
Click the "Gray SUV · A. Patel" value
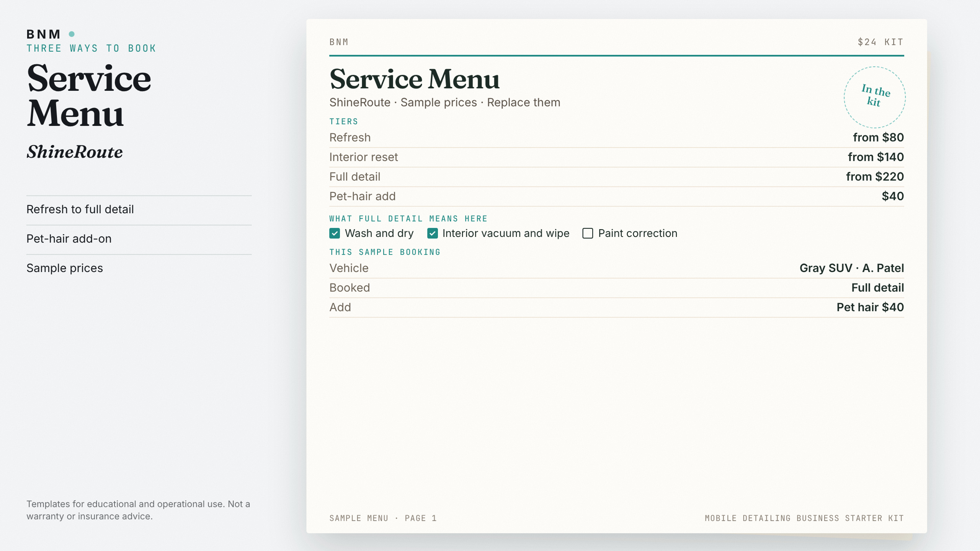852,268
